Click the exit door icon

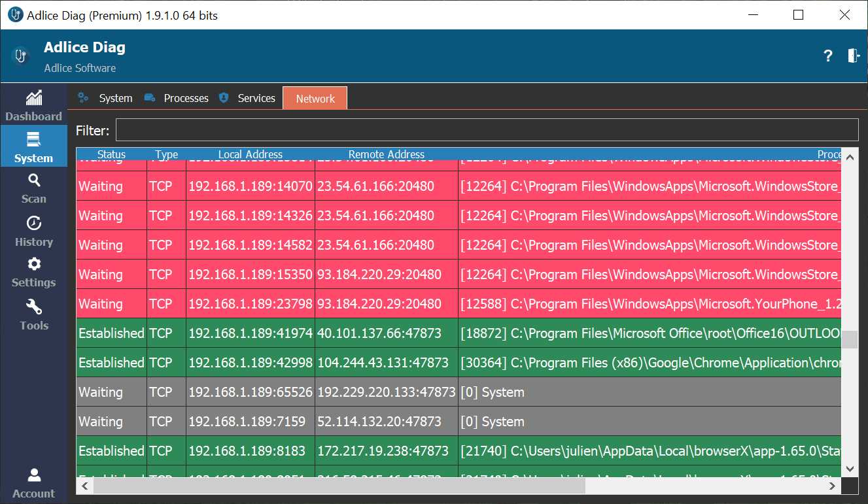coord(854,56)
